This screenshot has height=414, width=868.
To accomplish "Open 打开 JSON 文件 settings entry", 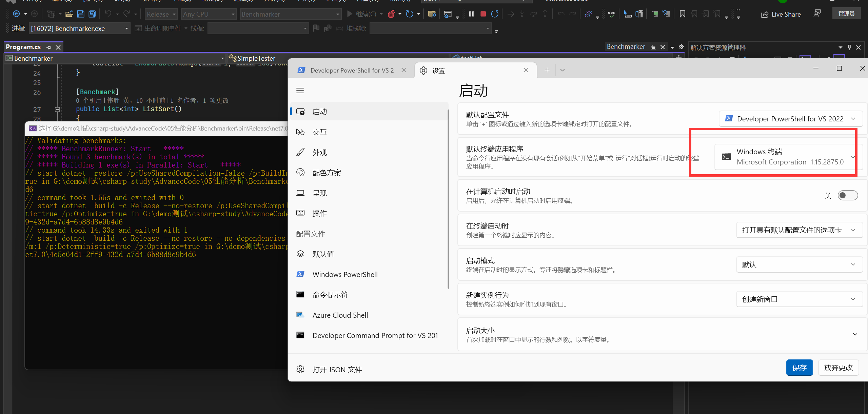I will tap(337, 369).
